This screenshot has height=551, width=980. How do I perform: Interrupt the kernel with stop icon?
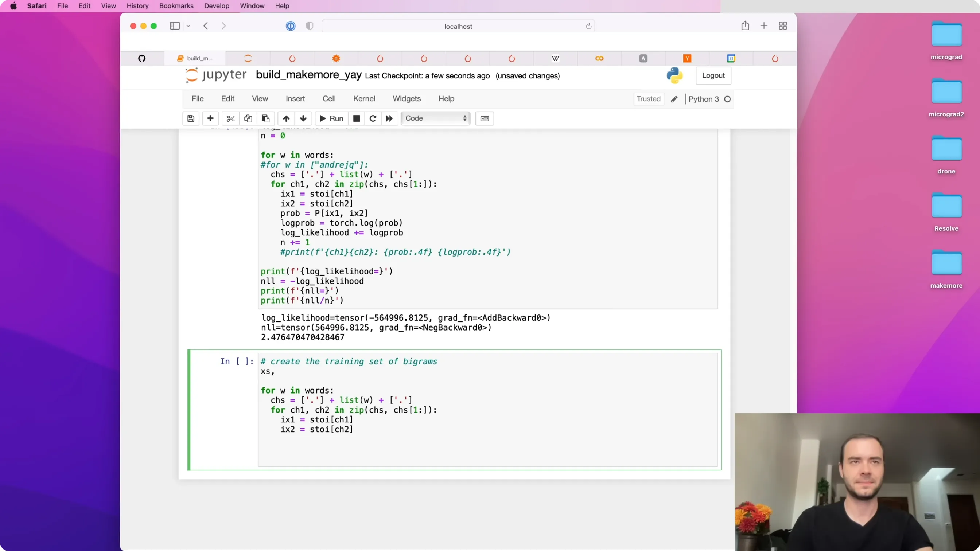[x=357, y=118]
